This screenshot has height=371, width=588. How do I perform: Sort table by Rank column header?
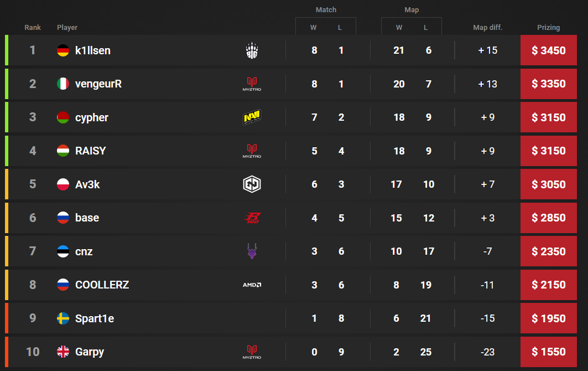33,28
